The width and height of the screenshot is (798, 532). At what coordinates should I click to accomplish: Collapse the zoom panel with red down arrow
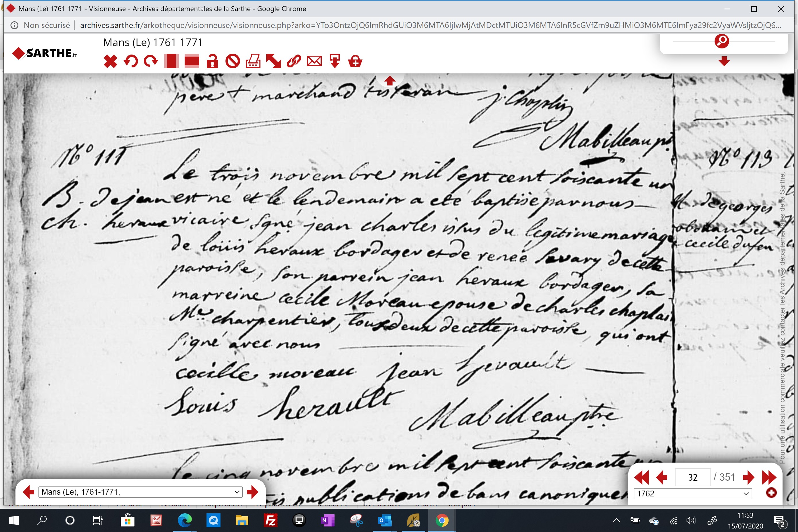[724, 62]
